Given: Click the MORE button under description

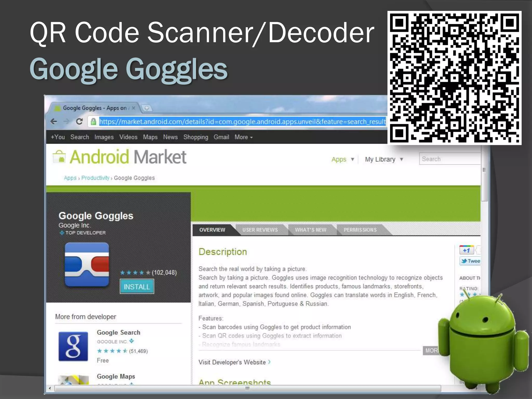Looking at the screenshot, I should (431, 351).
